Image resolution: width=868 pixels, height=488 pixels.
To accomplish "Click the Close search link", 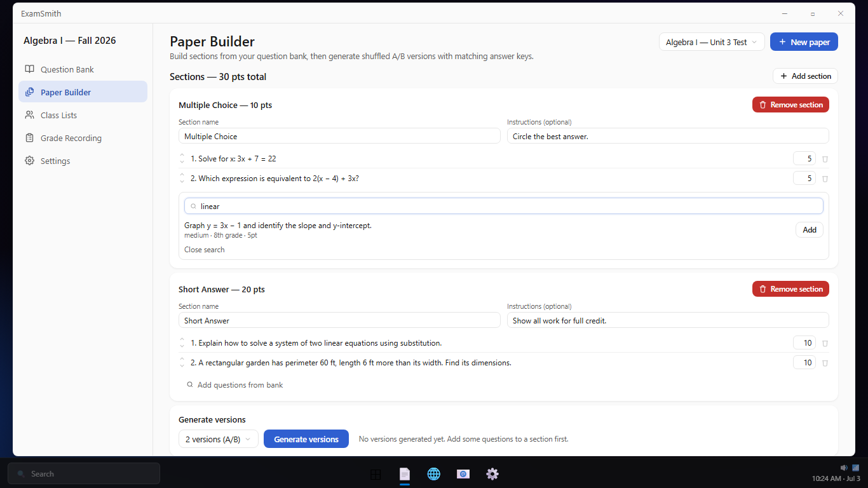I will click(205, 250).
